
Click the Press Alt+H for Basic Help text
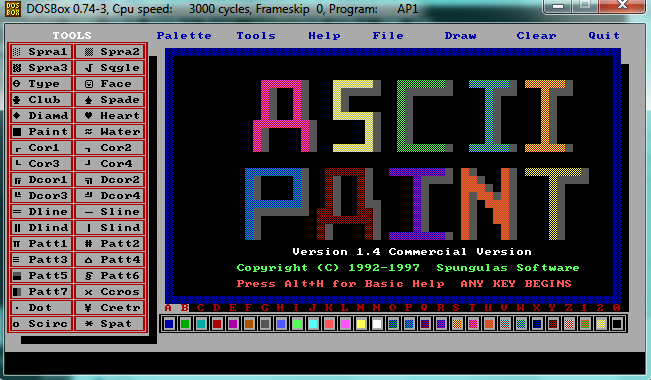(340, 284)
